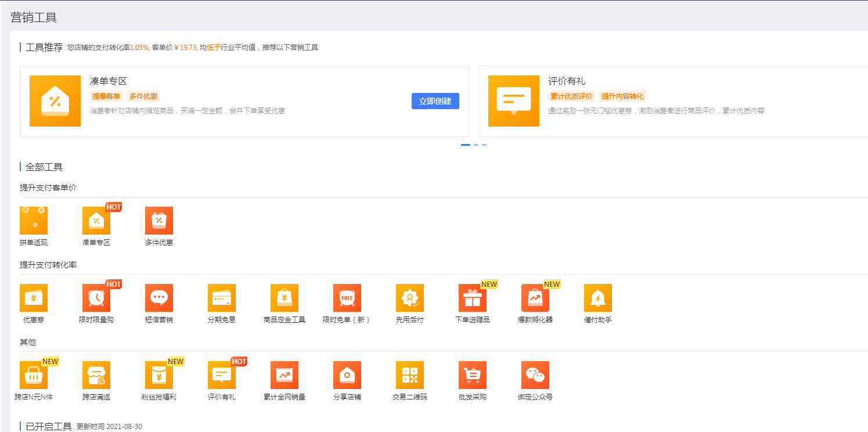The image size is (868, 432).
Task: Open the 限时免单(新) tool
Action: click(x=347, y=298)
